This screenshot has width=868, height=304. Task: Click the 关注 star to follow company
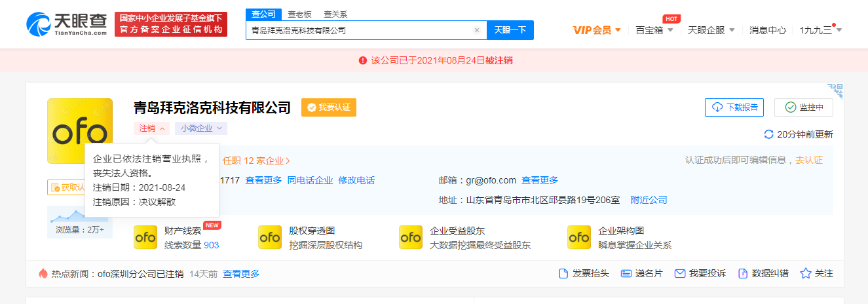click(x=817, y=273)
